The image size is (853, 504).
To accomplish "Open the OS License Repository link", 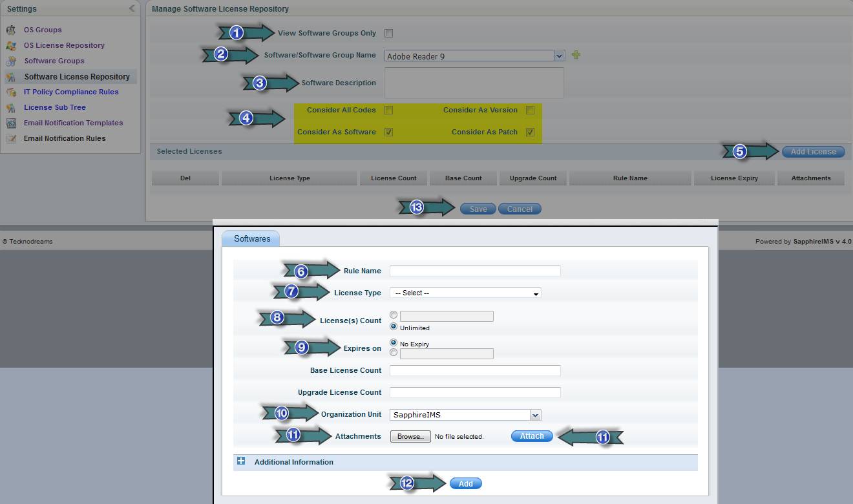I will (64, 45).
